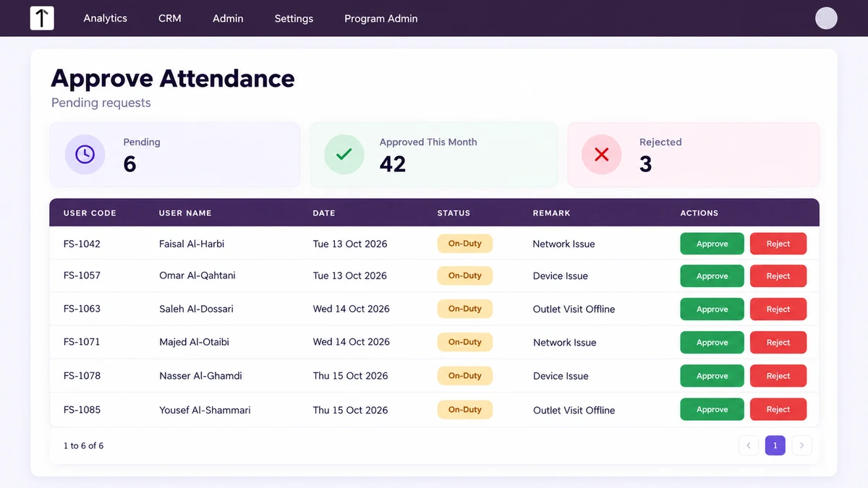
Task: Click the clock icon on the Pending card
Action: [x=85, y=154]
